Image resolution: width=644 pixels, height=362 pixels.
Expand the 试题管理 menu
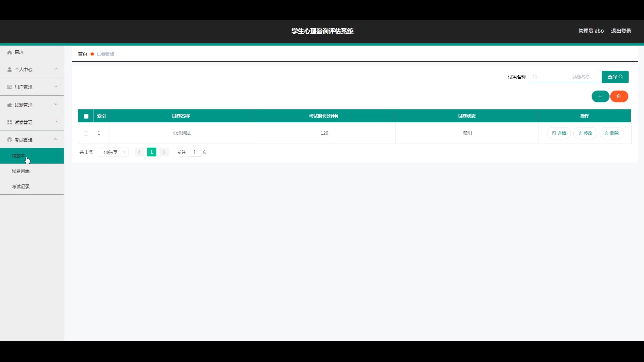pos(32,105)
